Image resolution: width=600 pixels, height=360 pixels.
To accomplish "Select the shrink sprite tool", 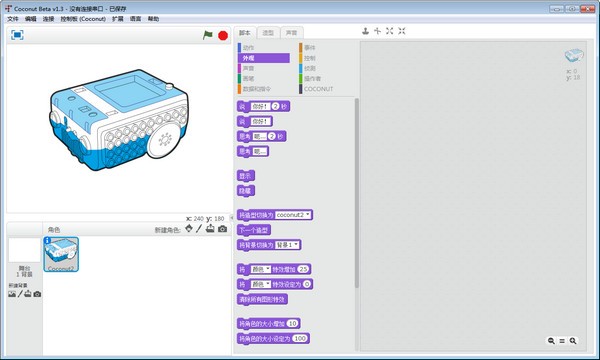I will click(401, 31).
